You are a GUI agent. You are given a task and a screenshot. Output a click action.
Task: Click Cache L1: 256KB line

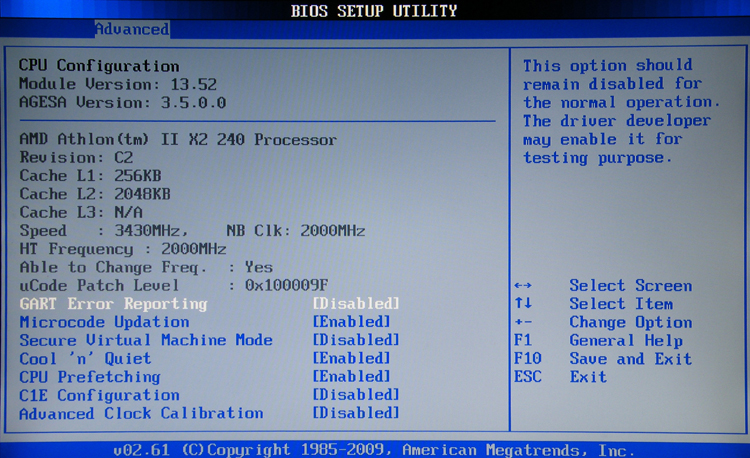coord(90,176)
